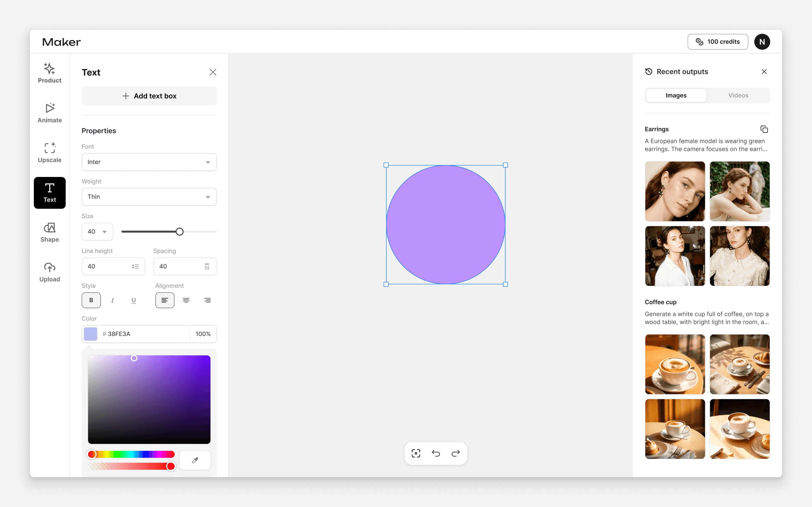
Task: Click the fit-to-screen focus icon
Action: (416, 453)
